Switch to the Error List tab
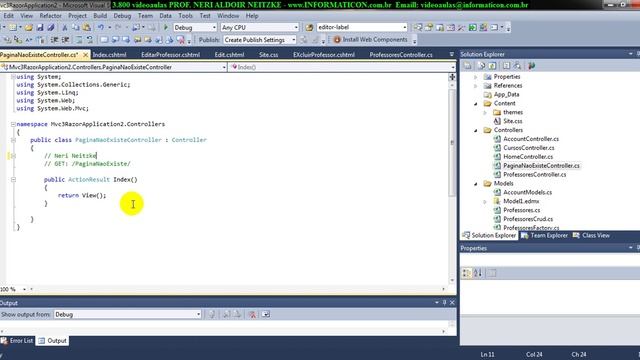This screenshot has height=360, width=640. coord(17,340)
